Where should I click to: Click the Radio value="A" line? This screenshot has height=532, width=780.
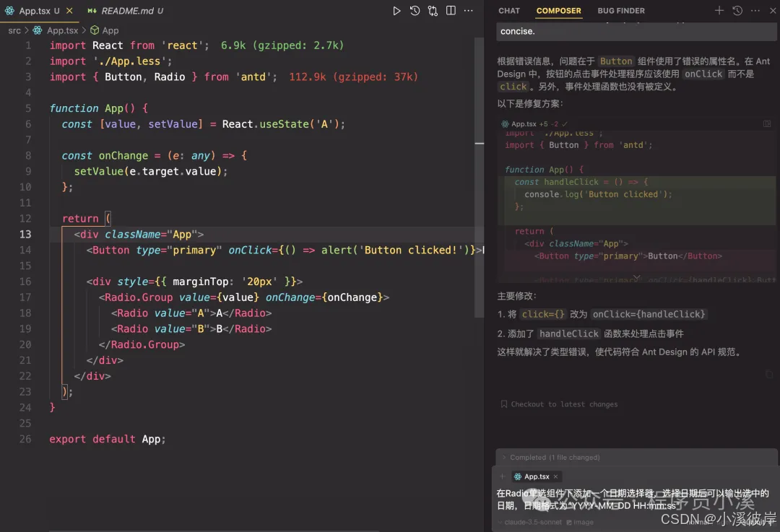(191, 313)
